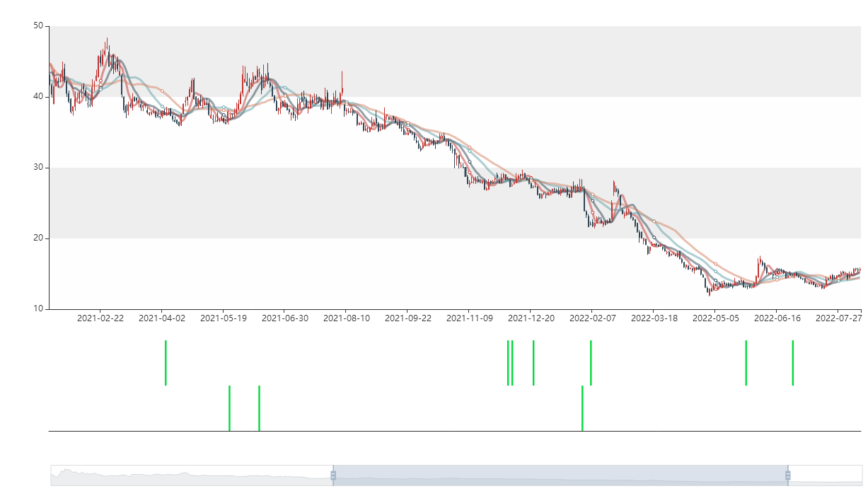The image size is (868, 496).
Task: Click the highlighted selected range of the zoom slider
Action: point(560,475)
